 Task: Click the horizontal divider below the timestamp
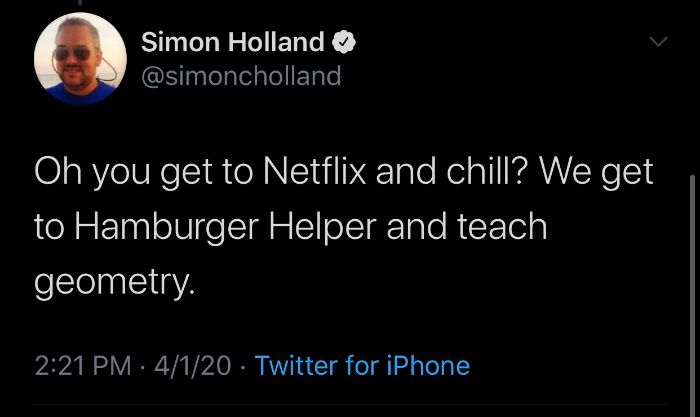click(x=350, y=405)
